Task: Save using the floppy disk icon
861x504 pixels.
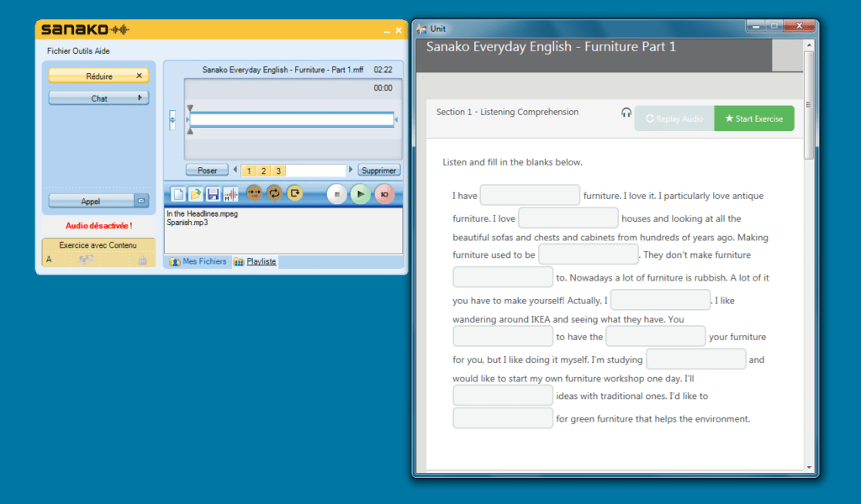Action: point(213,194)
